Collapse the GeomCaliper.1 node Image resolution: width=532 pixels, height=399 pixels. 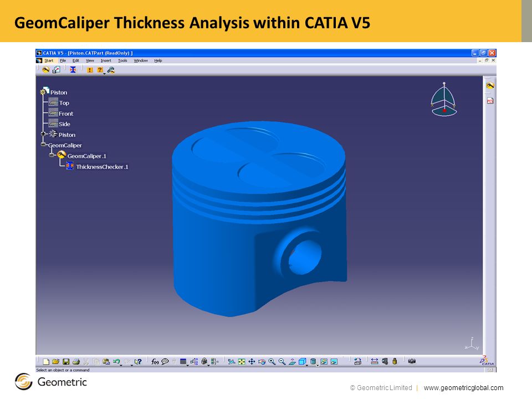click(52, 155)
